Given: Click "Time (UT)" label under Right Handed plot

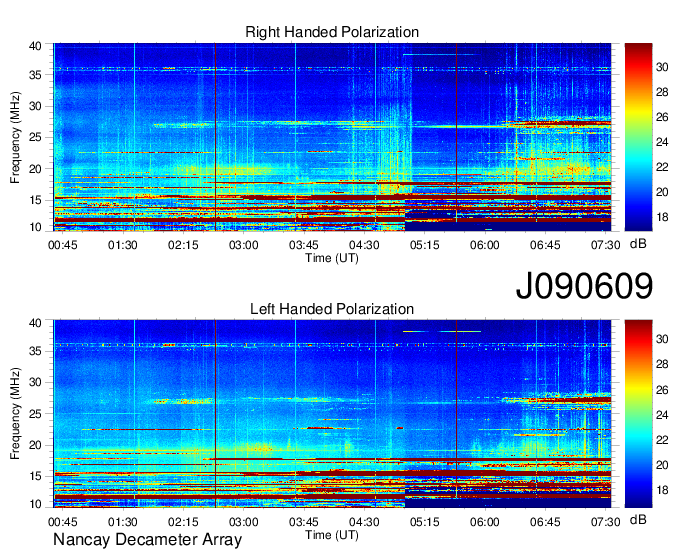Looking at the screenshot, I should coord(332,258).
